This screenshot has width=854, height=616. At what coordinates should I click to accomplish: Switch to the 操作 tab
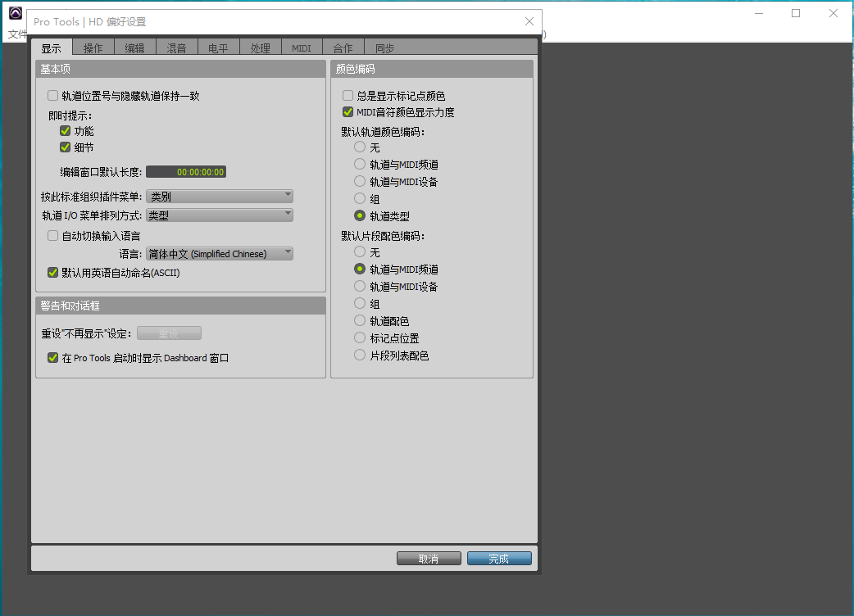(93, 48)
